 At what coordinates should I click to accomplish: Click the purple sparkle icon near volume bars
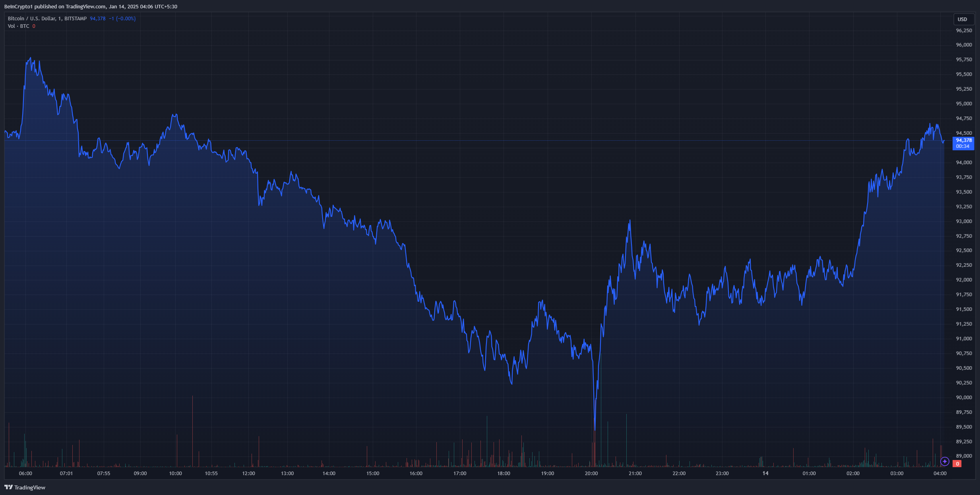tap(945, 461)
